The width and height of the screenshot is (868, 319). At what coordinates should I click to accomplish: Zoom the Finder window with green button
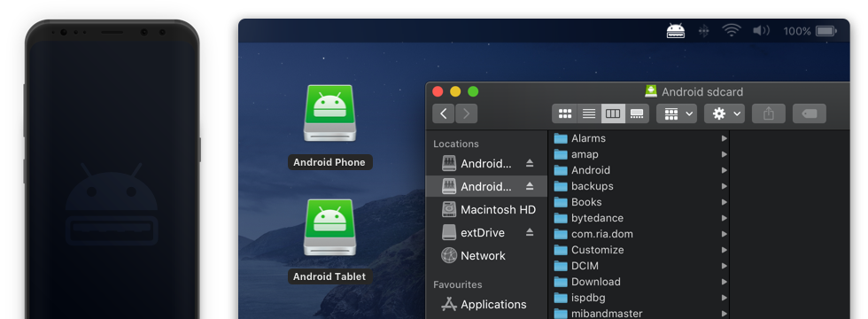click(473, 92)
